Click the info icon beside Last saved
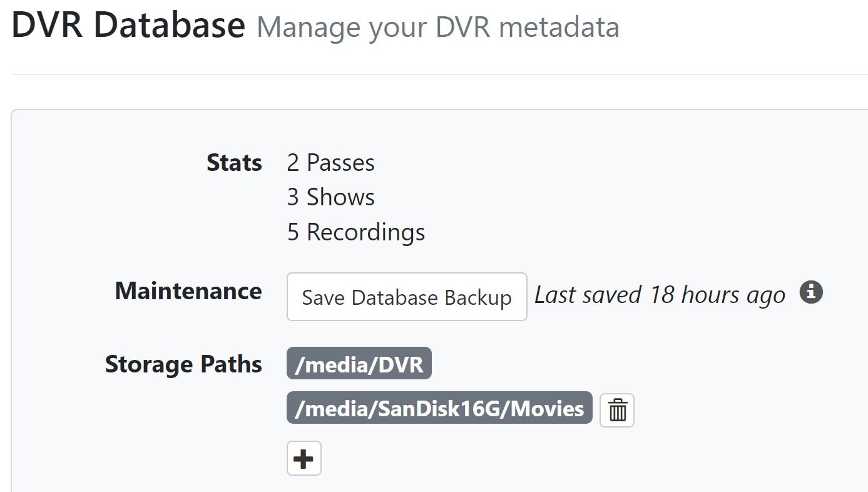The height and width of the screenshot is (492, 868). 811,292
